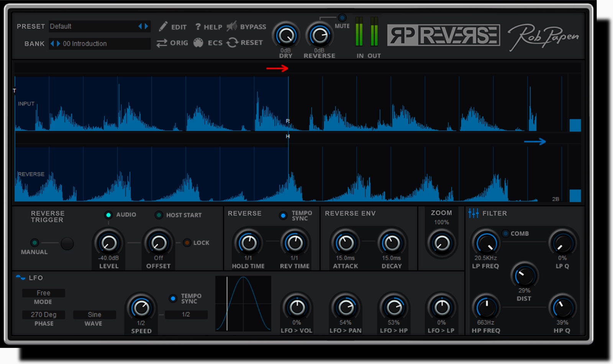The width and height of the screenshot is (613, 364).
Task: Click the ECS palette icon
Action: 198,42
